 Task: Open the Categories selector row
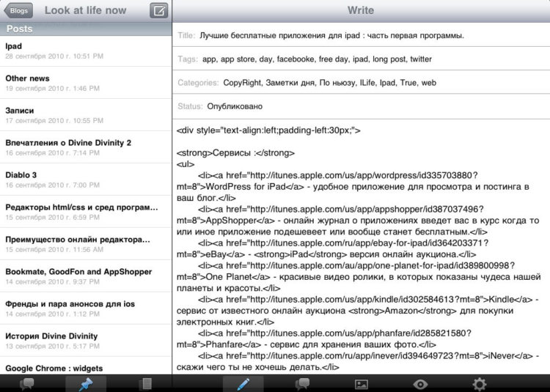click(x=362, y=83)
